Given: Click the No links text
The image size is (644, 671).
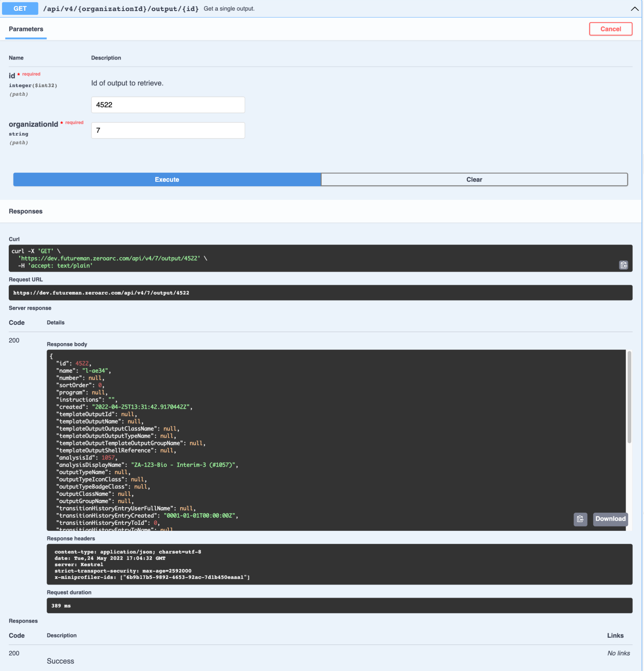Looking at the screenshot, I should click(619, 653).
